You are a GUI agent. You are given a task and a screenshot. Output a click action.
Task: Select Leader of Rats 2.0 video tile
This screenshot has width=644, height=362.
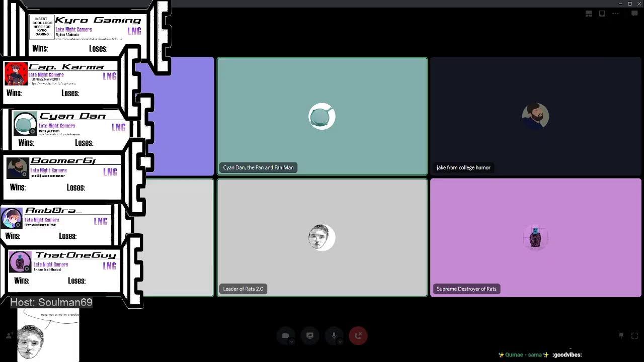pyautogui.click(x=322, y=238)
